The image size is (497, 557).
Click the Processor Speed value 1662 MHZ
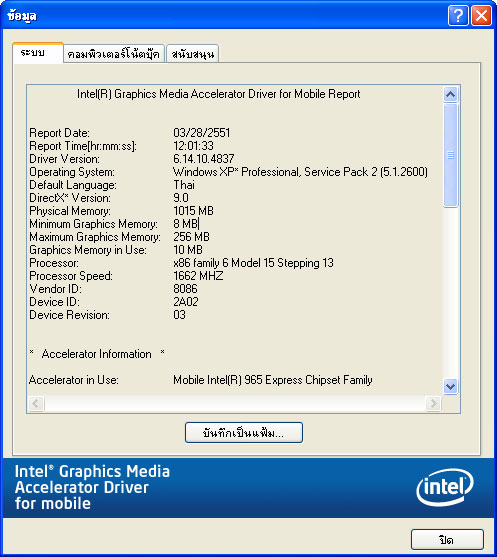click(x=199, y=276)
